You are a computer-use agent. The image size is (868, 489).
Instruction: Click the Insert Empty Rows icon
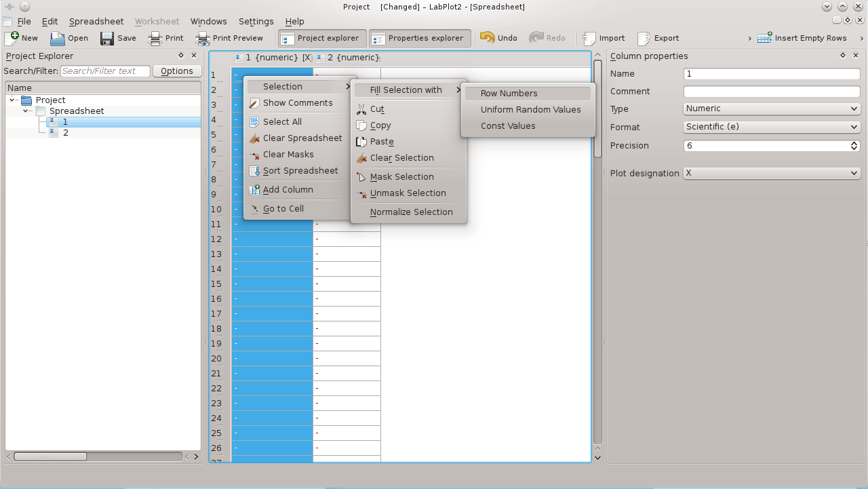point(765,38)
